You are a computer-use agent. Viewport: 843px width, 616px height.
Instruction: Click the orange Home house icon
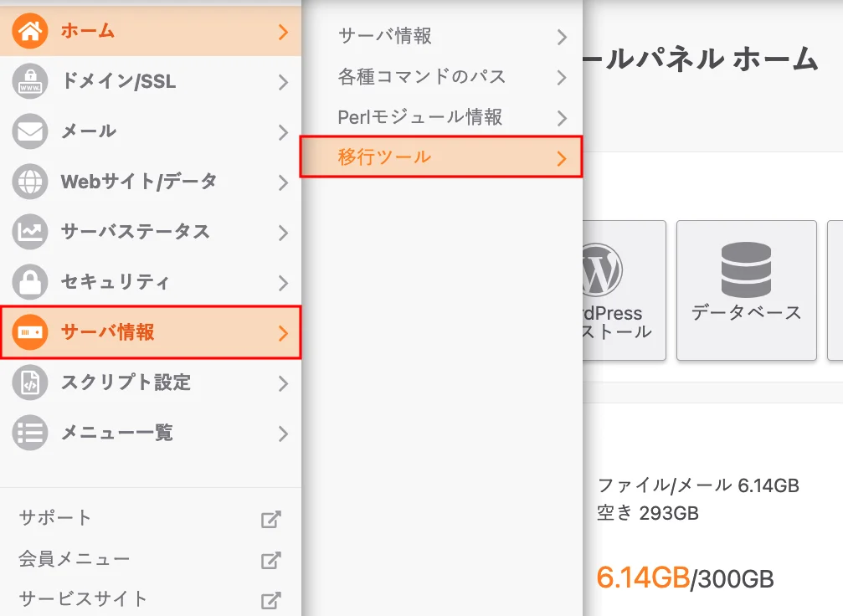[x=30, y=32]
